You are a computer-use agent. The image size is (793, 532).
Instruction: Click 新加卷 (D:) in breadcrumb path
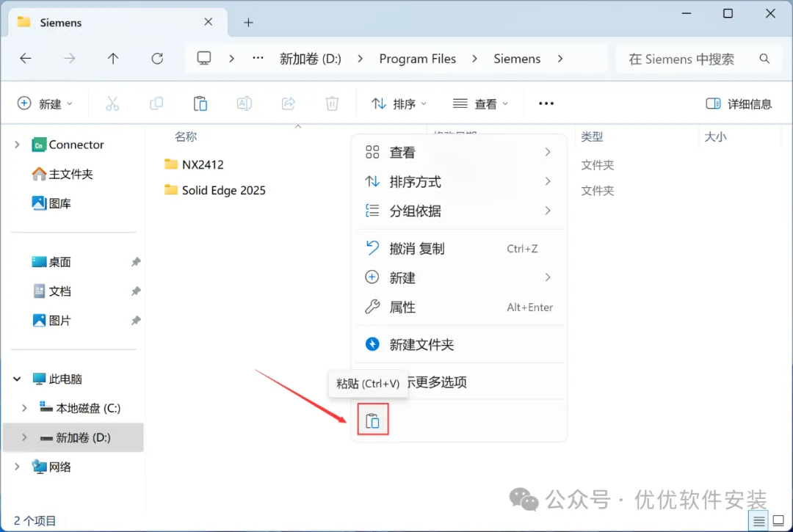coord(311,59)
